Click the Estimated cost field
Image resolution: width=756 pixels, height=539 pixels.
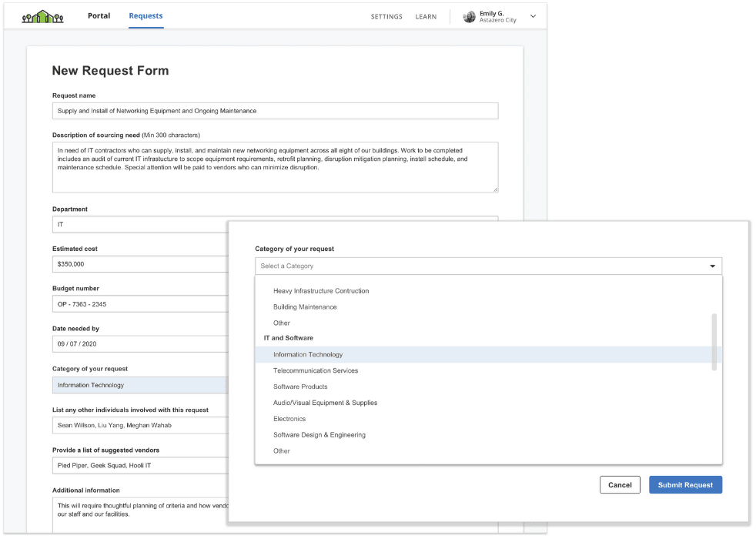pos(140,264)
